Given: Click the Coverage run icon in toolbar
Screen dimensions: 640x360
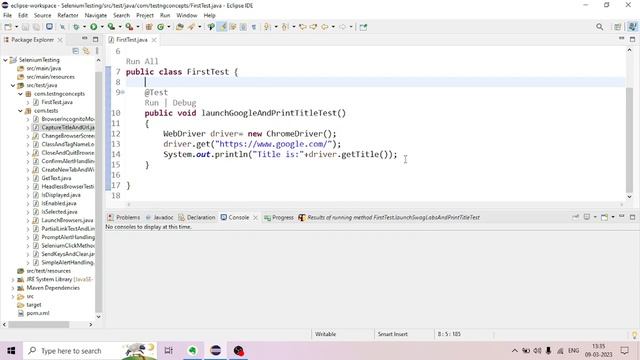Looking at the screenshot, I should (x=111, y=27).
